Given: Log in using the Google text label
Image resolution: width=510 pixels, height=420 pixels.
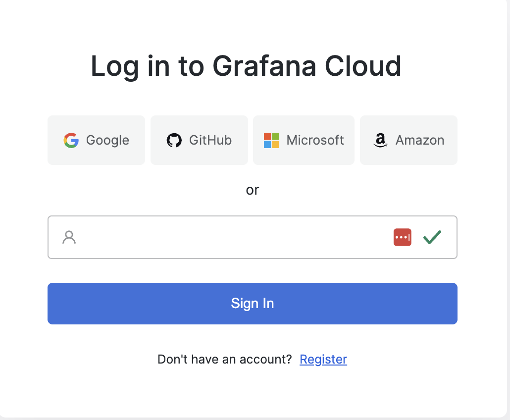Looking at the screenshot, I should 107,140.
